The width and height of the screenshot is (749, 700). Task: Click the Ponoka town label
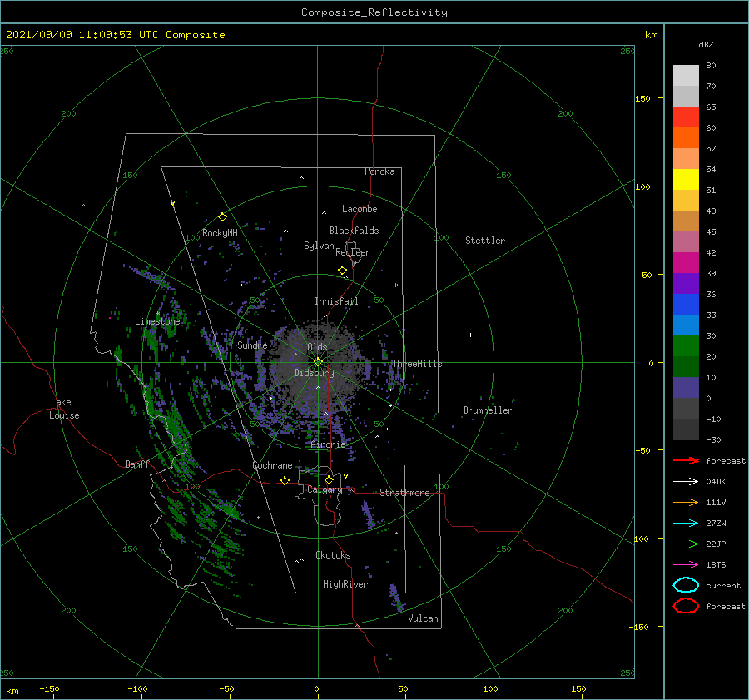[x=379, y=171]
